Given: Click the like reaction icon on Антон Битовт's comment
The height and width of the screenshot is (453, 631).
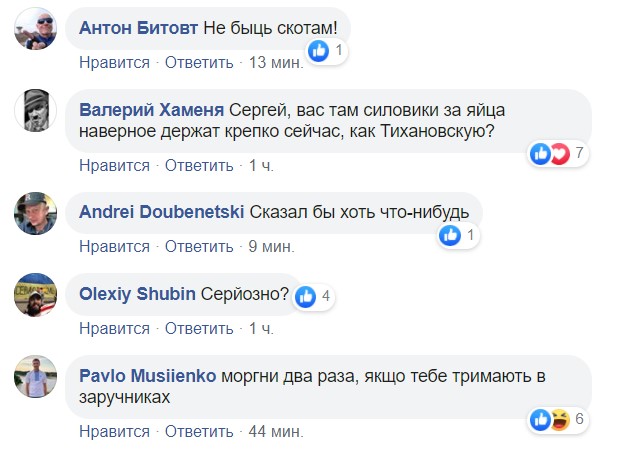Looking at the screenshot, I should 319,50.
